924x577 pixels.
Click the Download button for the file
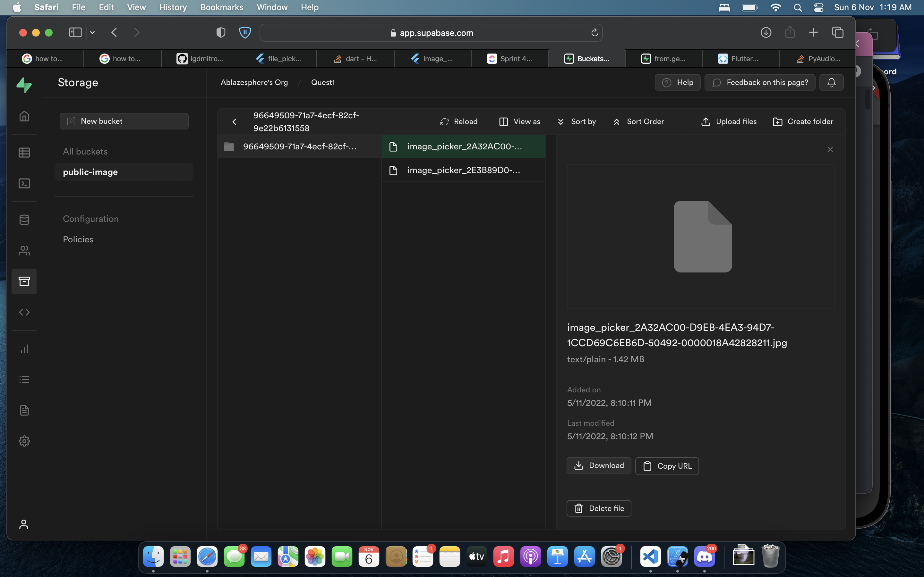[599, 465]
